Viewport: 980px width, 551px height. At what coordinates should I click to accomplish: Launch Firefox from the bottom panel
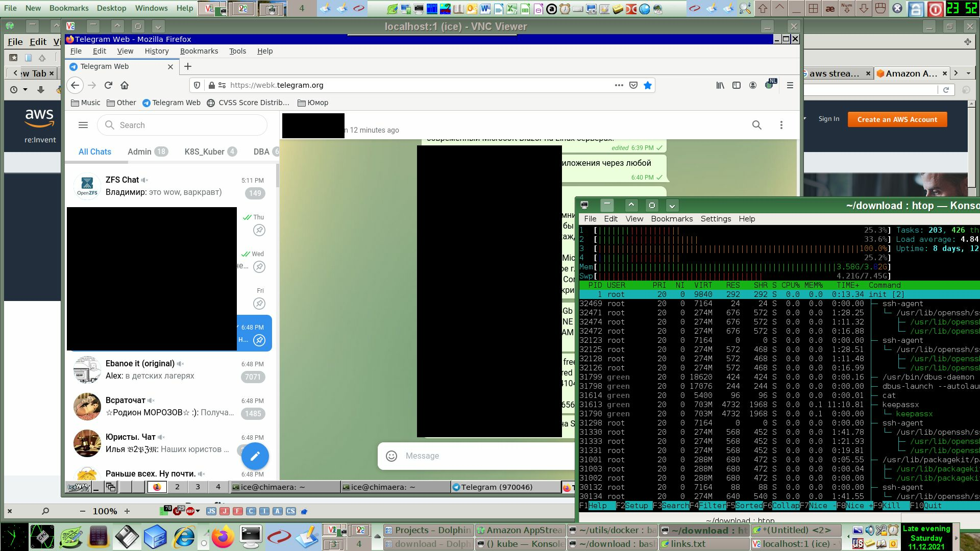(222, 538)
